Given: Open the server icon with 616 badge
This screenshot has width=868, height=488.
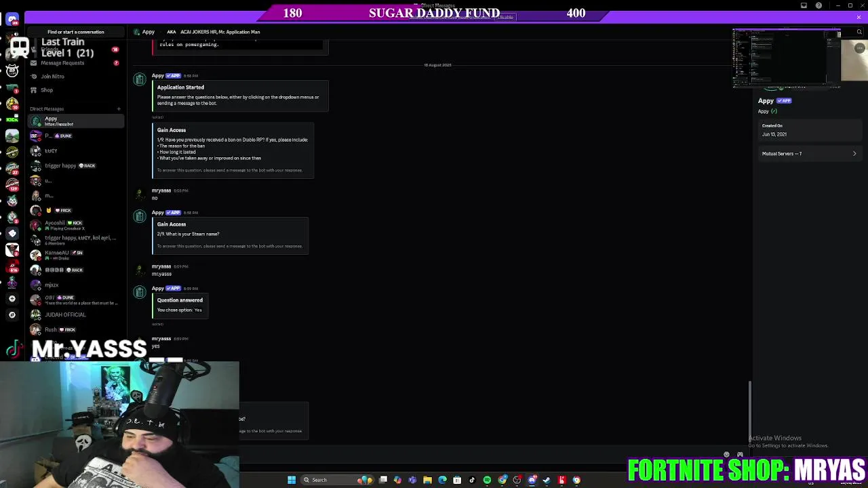Looking at the screenshot, I should pos(12,266).
